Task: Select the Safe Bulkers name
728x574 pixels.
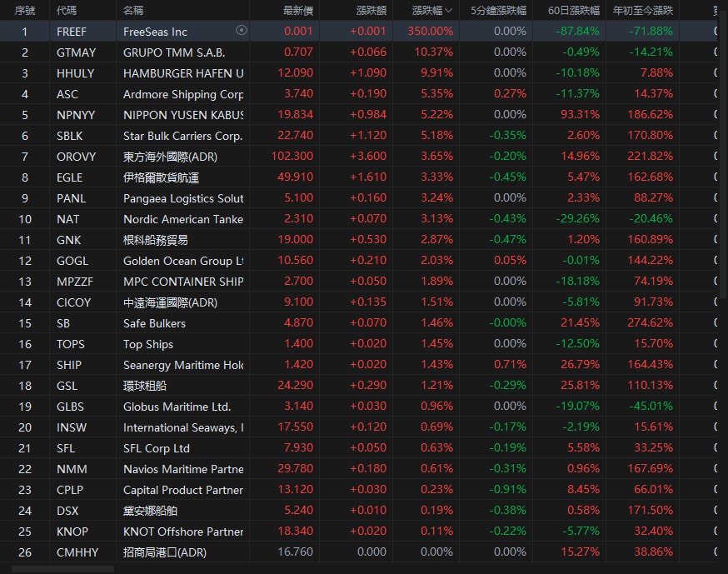Action: coord(155,323)
